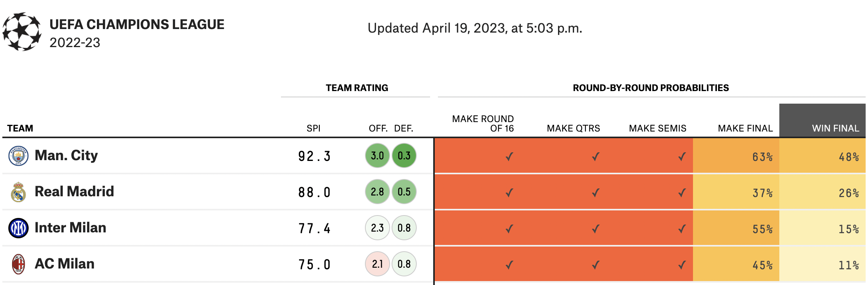Screen dimensions: 868x285
Task: Sort by the WIN FINAL column header
Action: tap(835, 128)
